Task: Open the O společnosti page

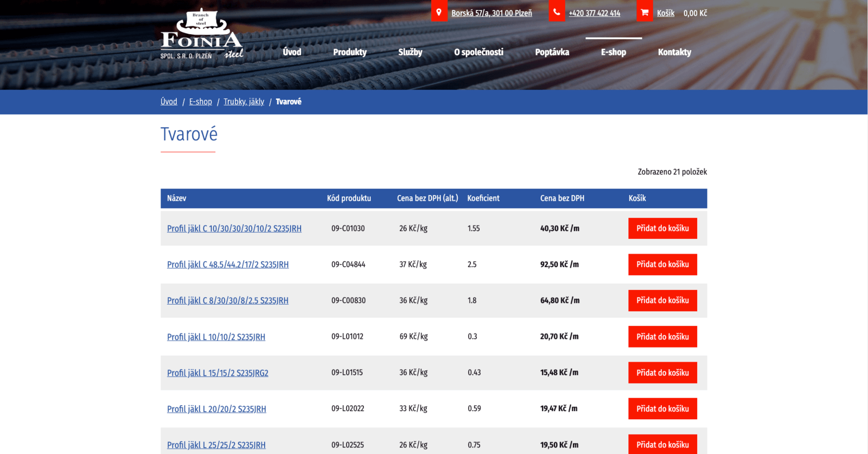Action: click(478, 52)
